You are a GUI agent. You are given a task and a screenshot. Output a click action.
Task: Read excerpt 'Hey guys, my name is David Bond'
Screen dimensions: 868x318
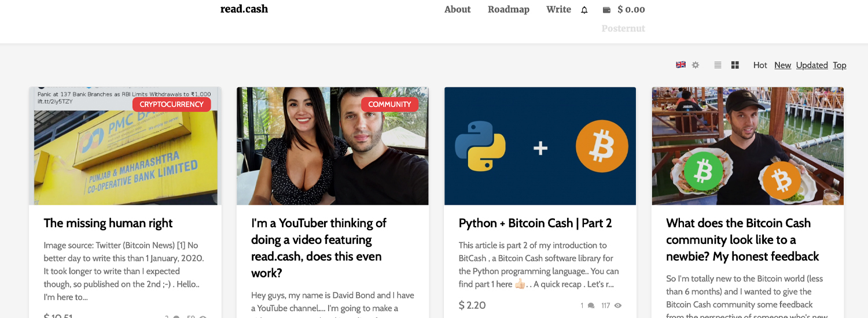(333, 303)
